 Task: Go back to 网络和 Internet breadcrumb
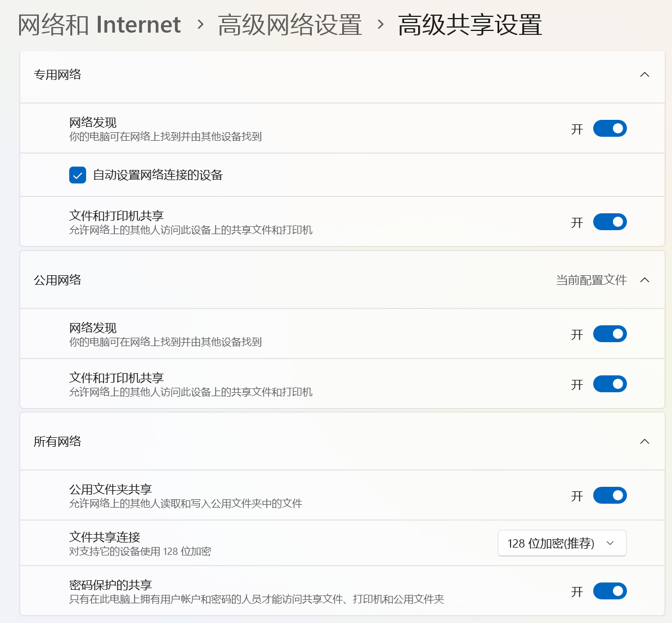[x=99, y=25]
